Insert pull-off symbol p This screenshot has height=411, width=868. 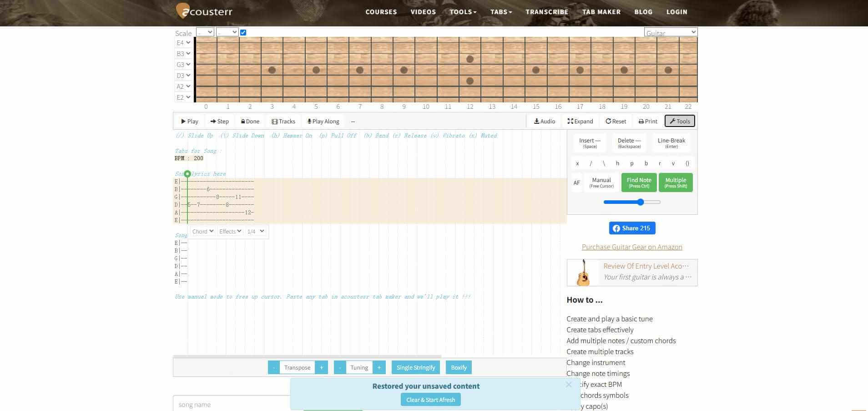631,163
